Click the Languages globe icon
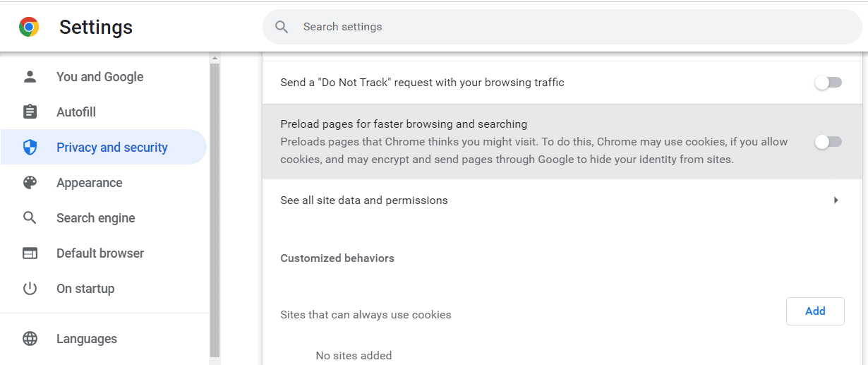 [30, 339]
